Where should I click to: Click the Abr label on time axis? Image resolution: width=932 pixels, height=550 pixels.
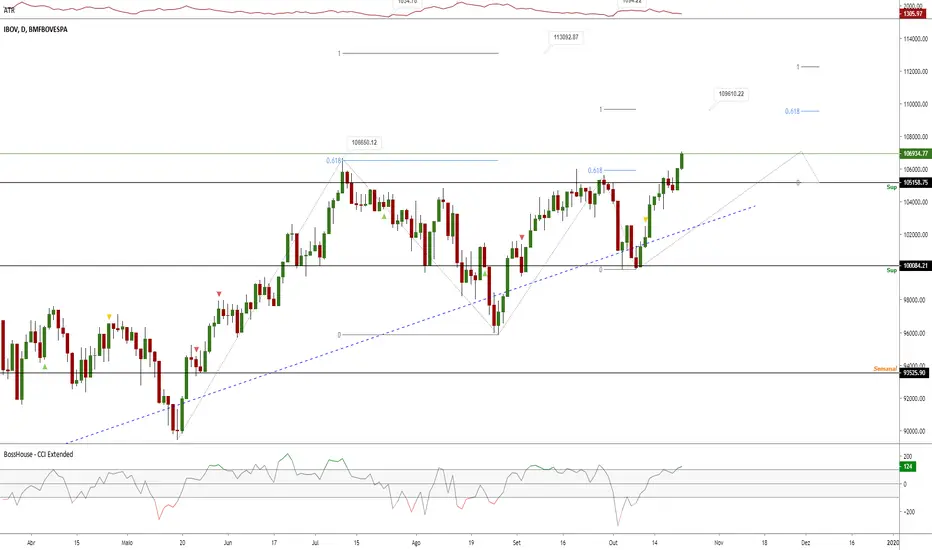pos(32,543)
